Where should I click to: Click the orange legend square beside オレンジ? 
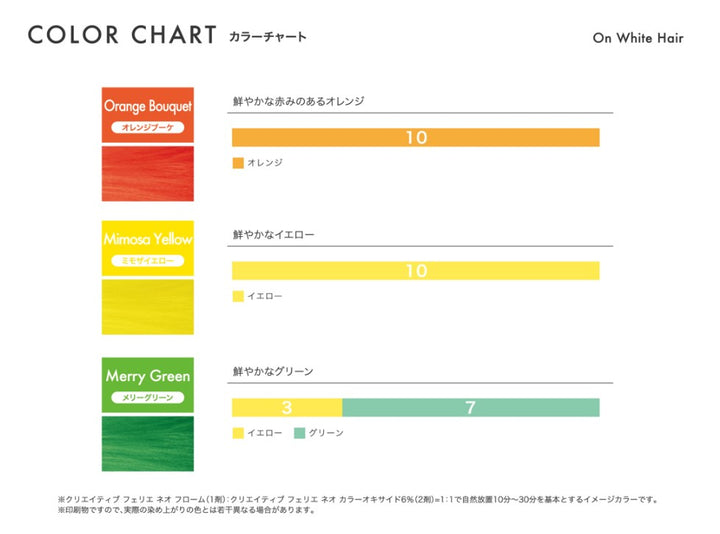pos(238,162)
